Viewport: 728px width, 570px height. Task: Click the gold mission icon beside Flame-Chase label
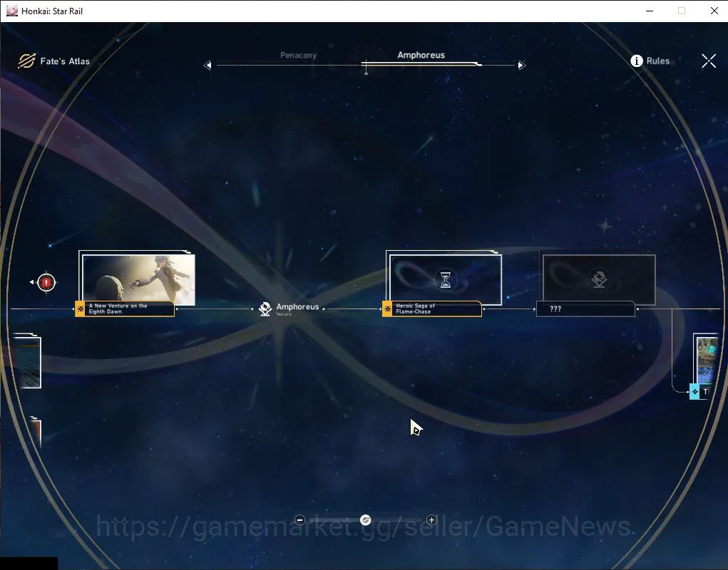387,309
